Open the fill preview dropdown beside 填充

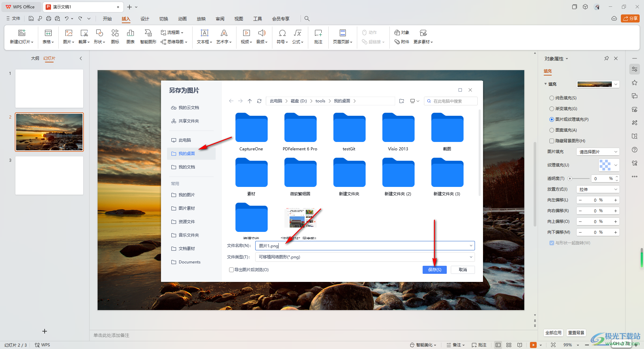(616, 84)
